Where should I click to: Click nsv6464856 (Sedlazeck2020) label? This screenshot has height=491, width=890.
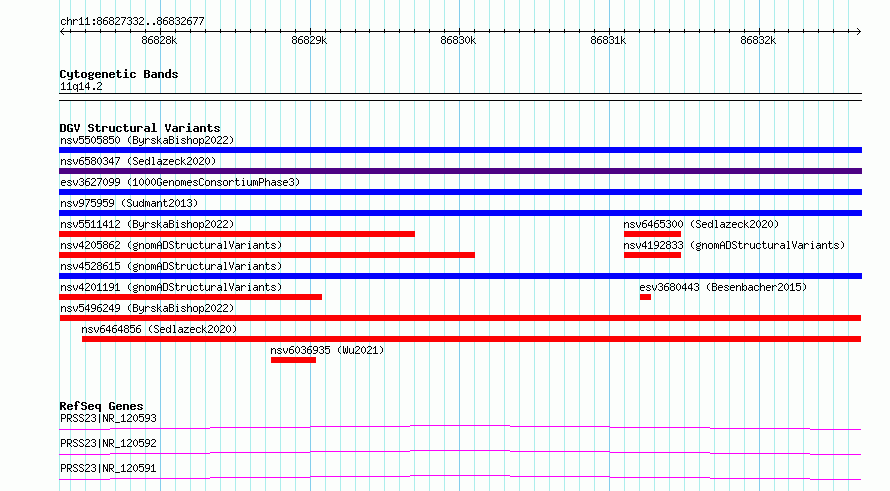pyautogui.click(x=159, y=329)
